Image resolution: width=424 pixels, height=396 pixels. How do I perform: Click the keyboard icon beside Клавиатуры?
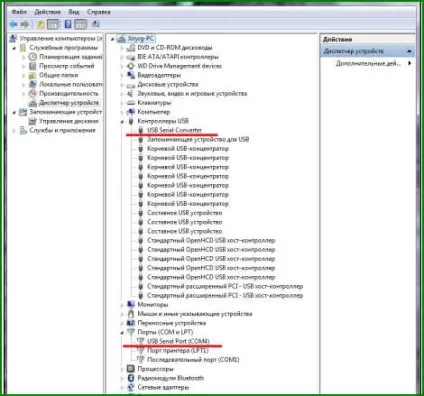point(131,103)
